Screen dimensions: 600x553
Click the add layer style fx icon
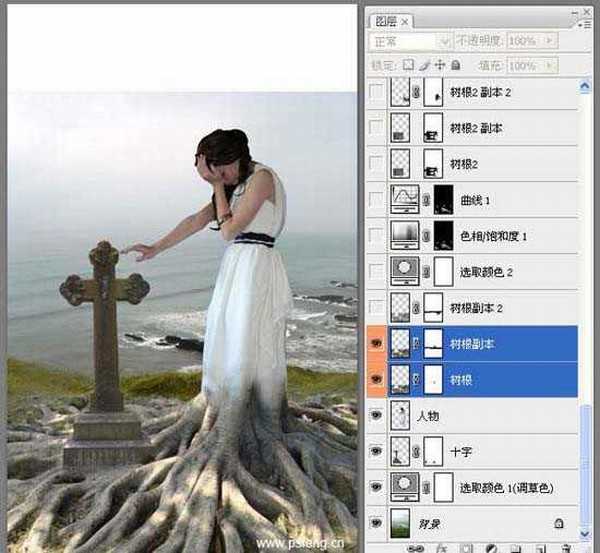[x=442, y=549]
